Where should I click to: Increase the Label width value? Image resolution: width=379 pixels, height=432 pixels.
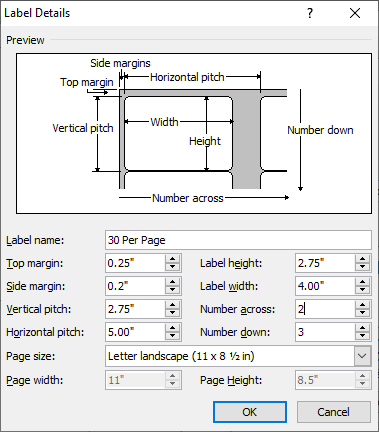[363, 282]
